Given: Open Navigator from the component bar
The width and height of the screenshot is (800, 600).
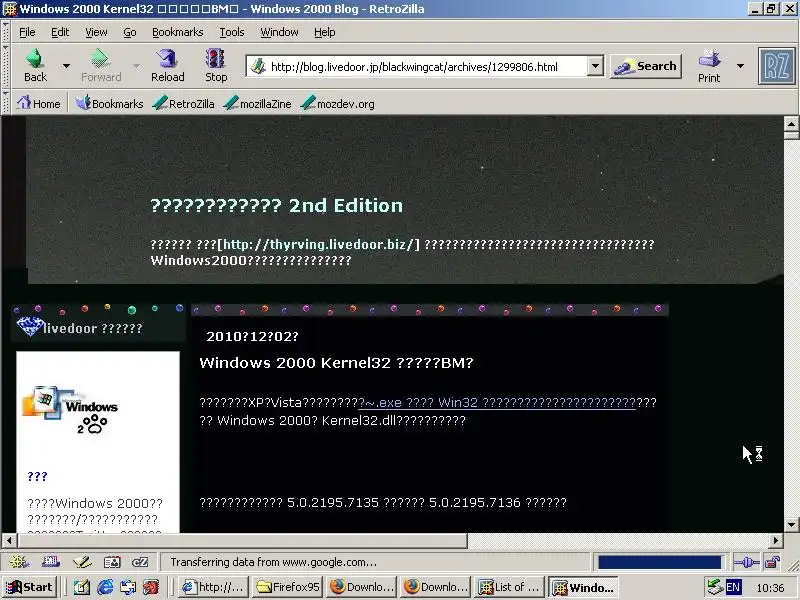Looking at the screenshot, I should [19, 562].
